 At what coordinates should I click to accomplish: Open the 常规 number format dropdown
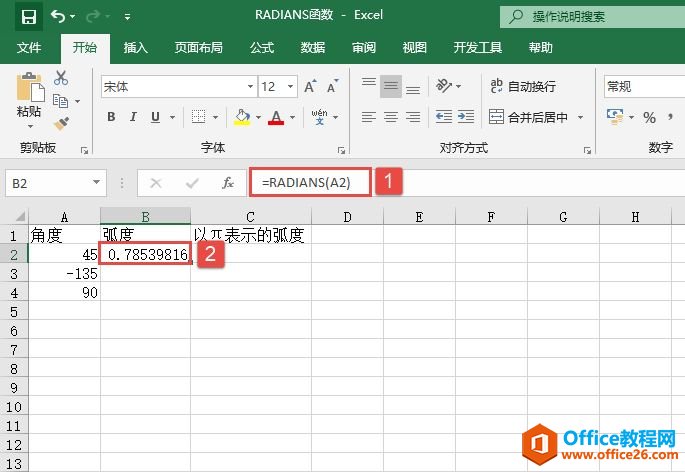point(644,87)
